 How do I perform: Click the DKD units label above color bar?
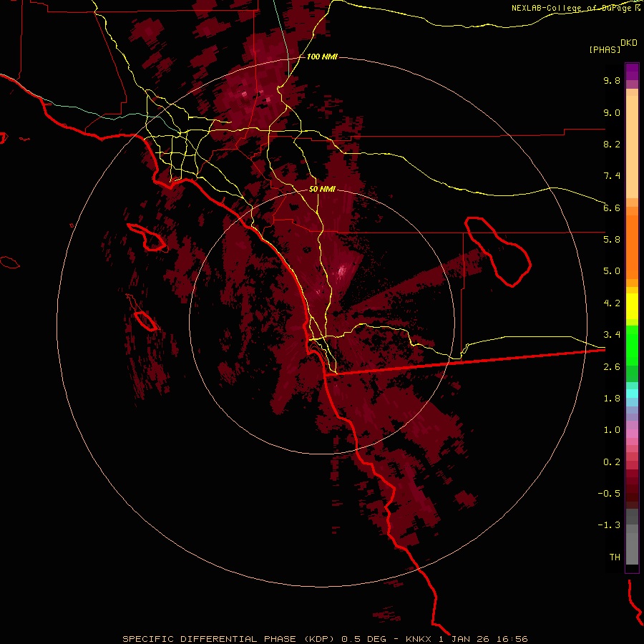click(x=629, y=42)
